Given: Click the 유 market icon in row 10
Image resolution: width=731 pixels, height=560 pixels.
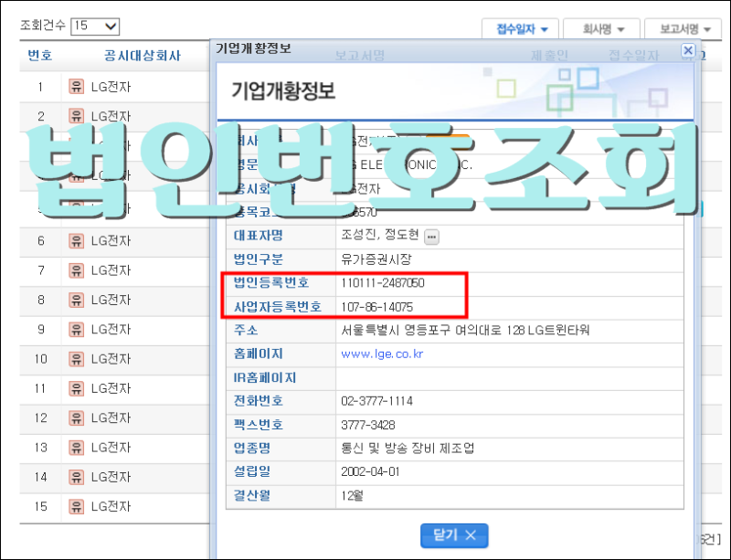Looking at the screenshot, I should [x=76, y=359].
